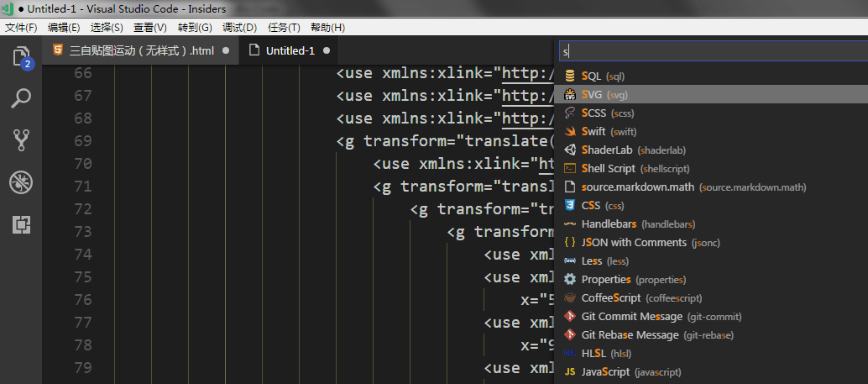Open the Source Control view

point(21,140)
